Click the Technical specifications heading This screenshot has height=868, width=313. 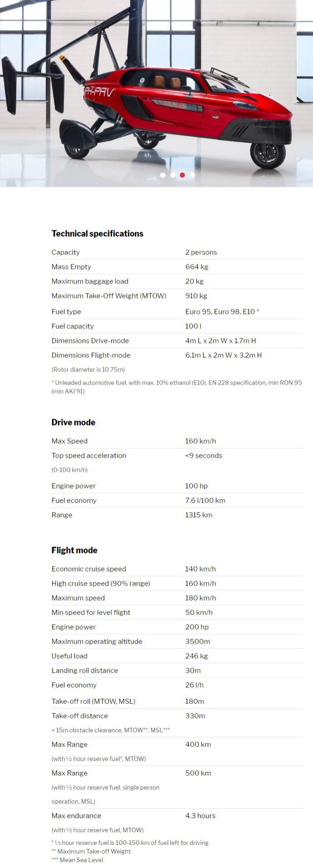coord(98,234)
